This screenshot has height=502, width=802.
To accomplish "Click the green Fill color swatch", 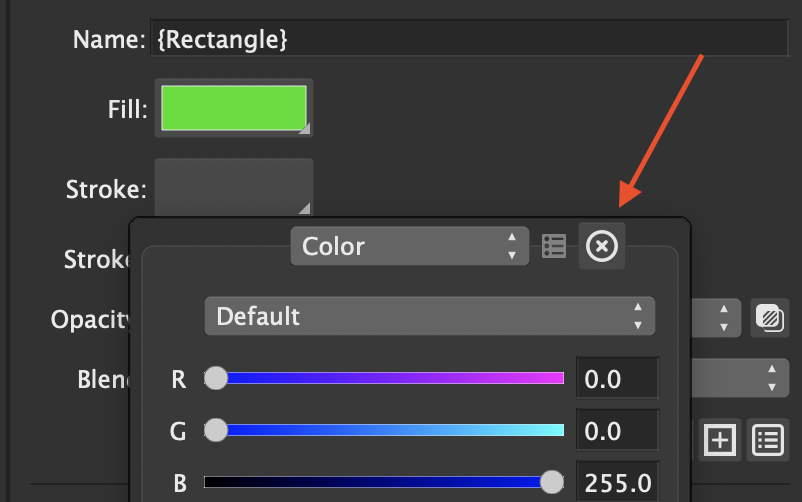I will coord(233,108).
